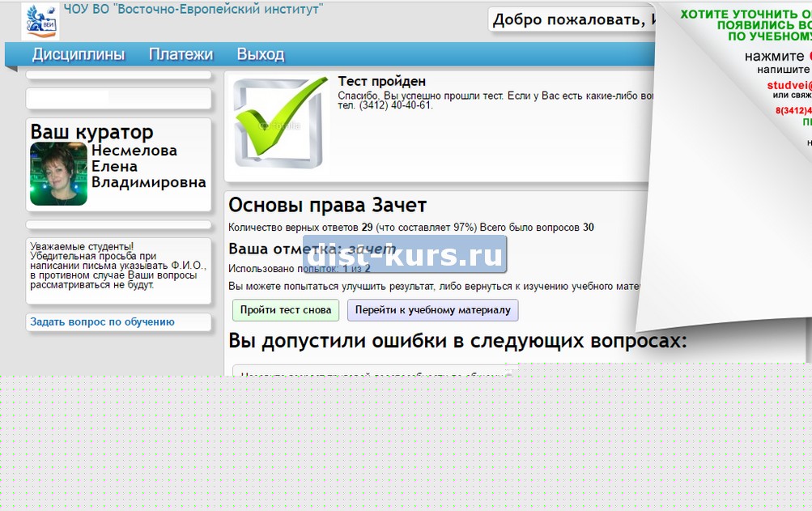The height and width of the screenshot is (511, 812).
Task: Click the ЧОУ ВО Восточно-Европейский институт title
Action: (x=193, y=9)
